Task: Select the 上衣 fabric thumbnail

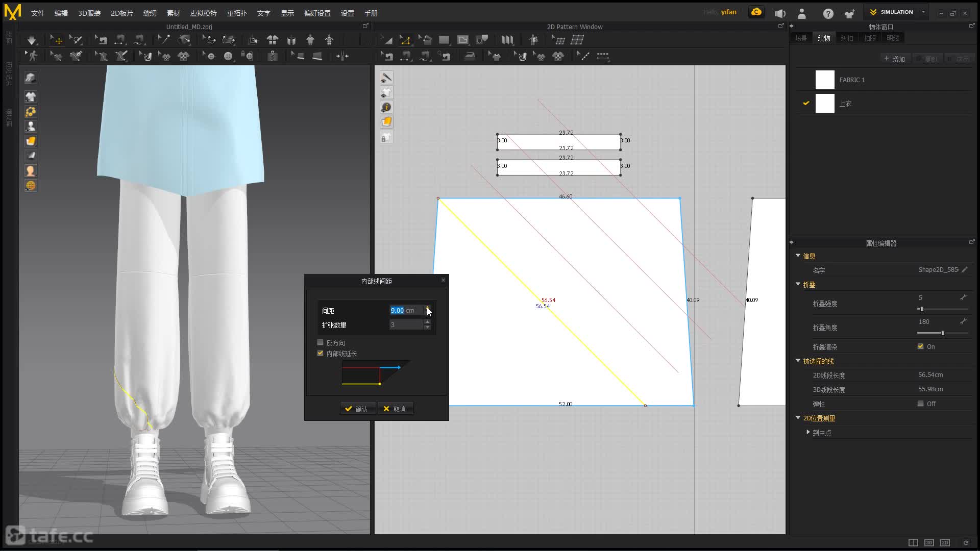Action: [825, 104]
